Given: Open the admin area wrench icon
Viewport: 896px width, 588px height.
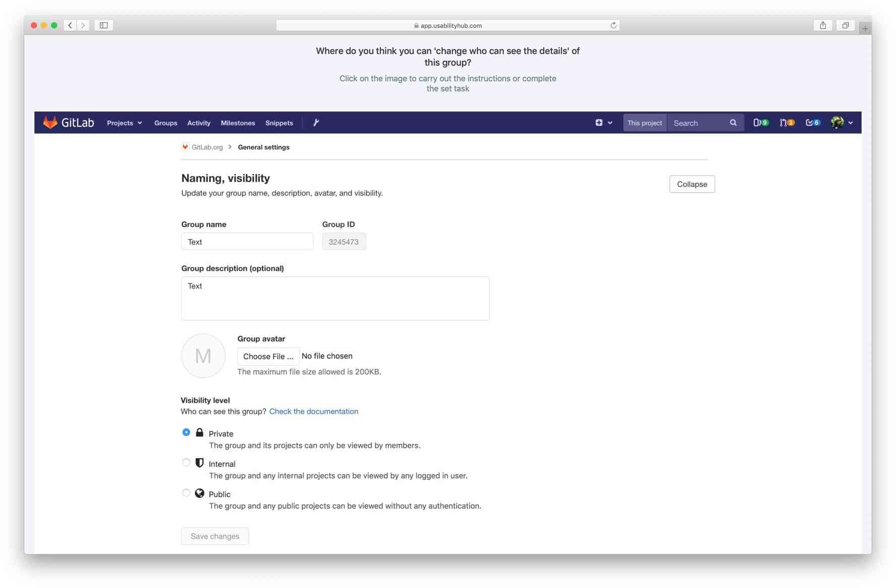Looking at the screenshot, I should click(x=316, y=122).
